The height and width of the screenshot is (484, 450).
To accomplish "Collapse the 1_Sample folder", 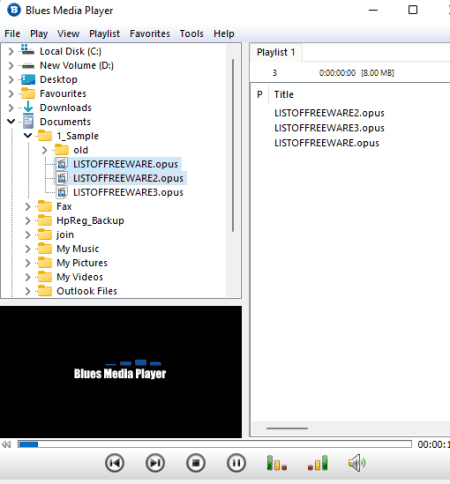I will click(x=28, y=135).
